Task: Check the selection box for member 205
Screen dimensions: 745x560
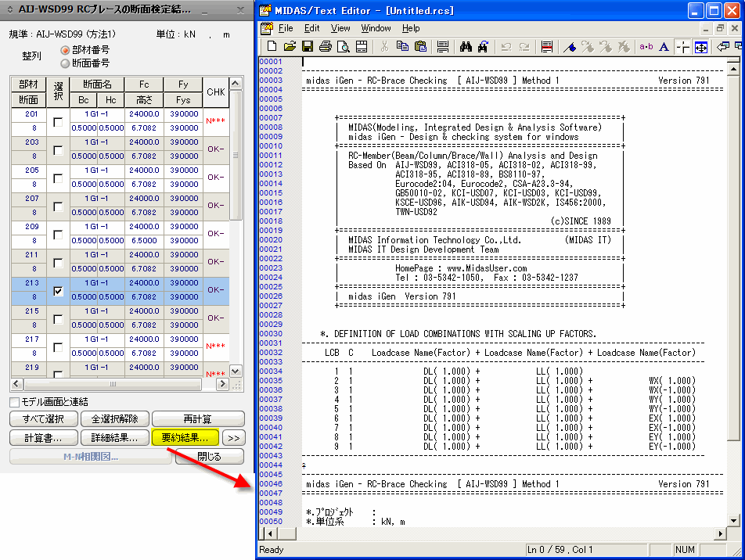Action: 58,178
